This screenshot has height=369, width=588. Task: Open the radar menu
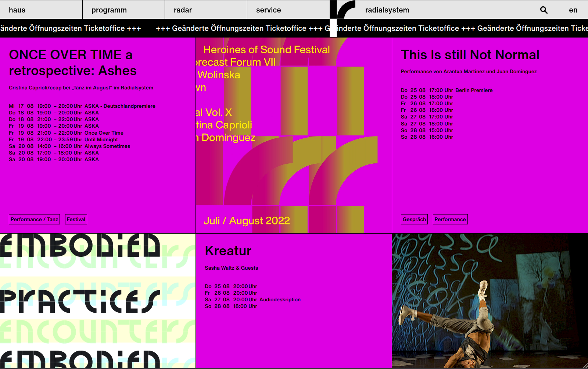183,10
